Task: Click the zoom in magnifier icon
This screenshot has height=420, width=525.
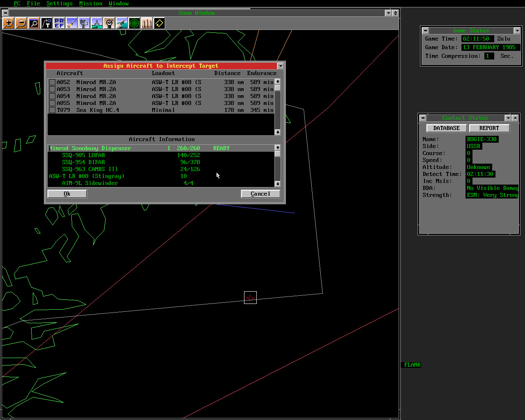Action: coord(8,23)
